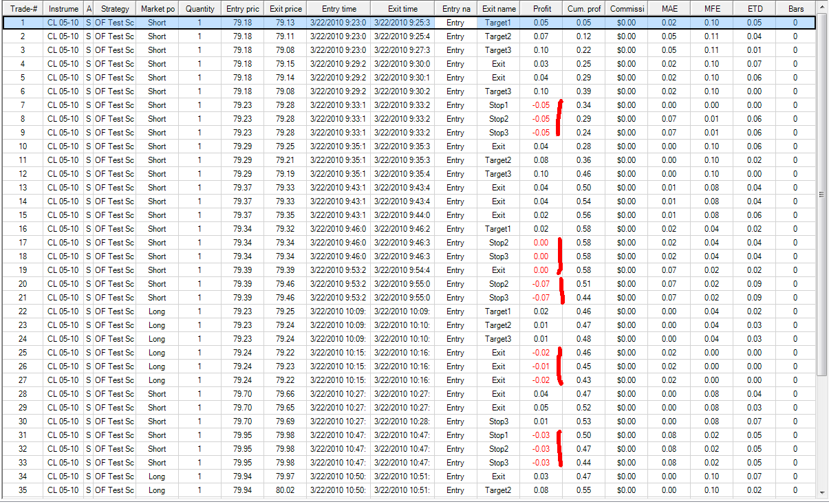
Task: Click cumulative profit 0.44 in trade 21
Action: pos(584,298)
